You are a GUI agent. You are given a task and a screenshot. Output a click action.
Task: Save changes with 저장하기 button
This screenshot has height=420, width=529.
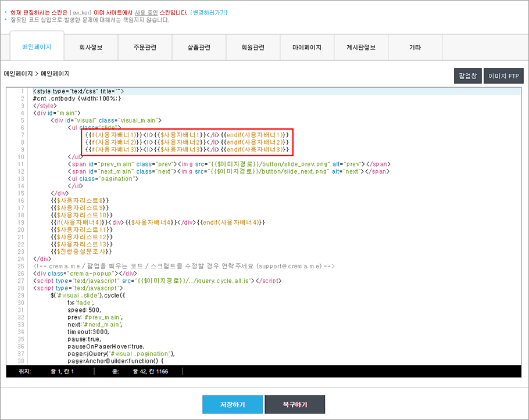tap(233, 404)
